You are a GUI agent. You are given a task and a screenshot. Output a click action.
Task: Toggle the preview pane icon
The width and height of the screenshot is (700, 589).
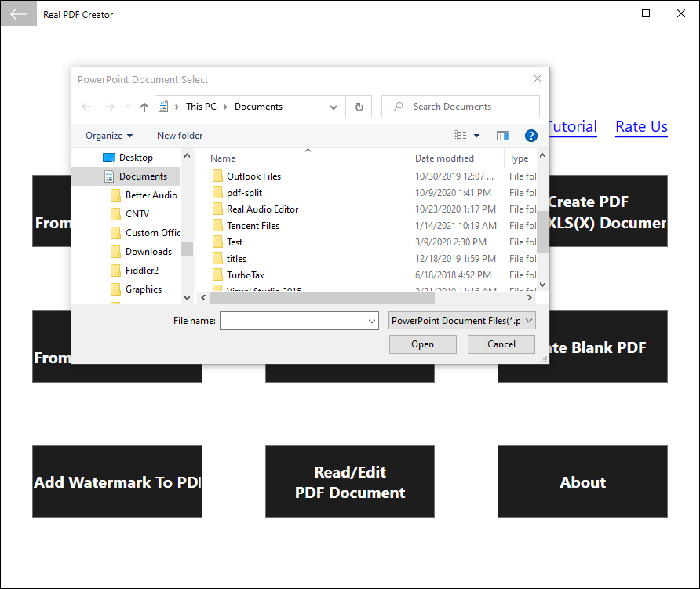point(503,136)
